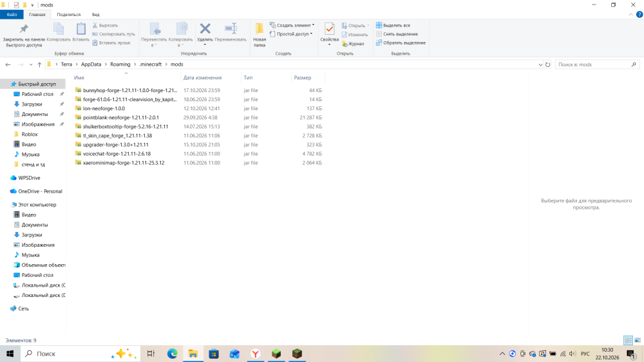Sort by Размер column header
Viewport: 644px width, 362px height.
point(303,78)
